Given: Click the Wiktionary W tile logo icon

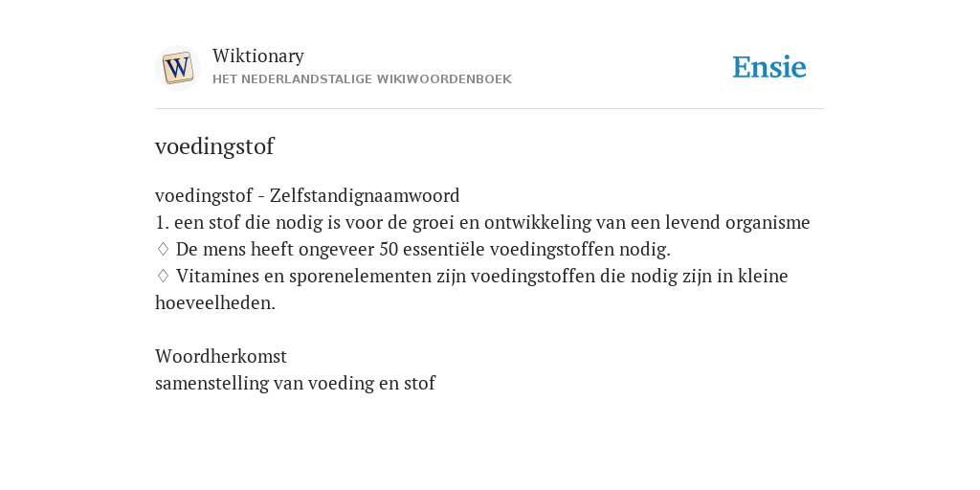Looking at the screenshot, I should tap(177, 68).
